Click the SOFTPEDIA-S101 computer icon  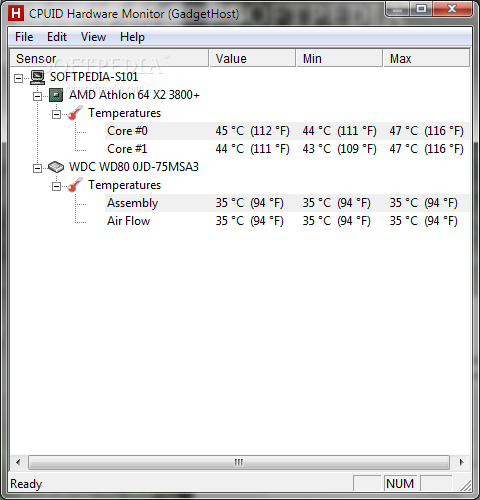(38, 77)
